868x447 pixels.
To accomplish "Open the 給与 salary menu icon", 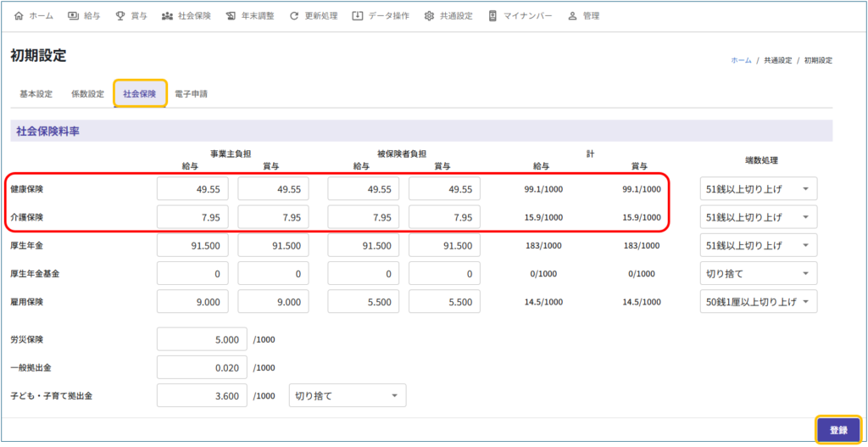I will 73,16.
